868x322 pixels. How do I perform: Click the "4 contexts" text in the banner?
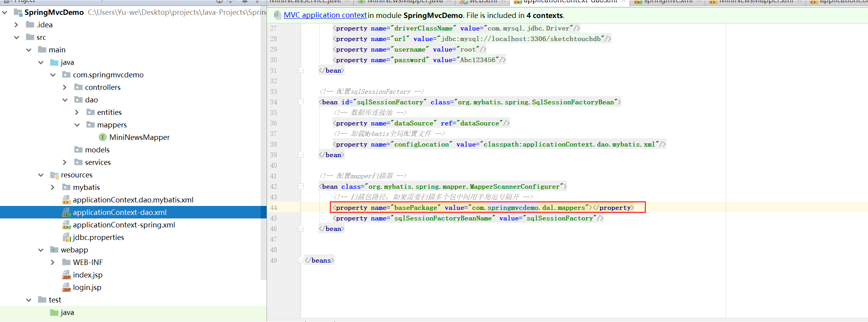tap(544, 15)
